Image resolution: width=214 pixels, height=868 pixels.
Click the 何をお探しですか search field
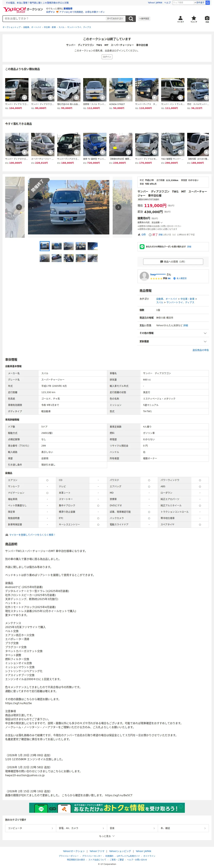tap(54, 19)
